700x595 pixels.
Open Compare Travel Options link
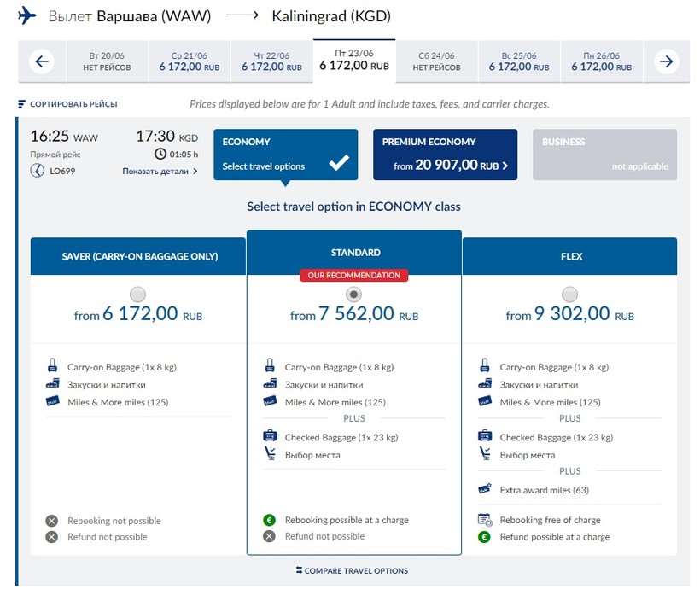352,570
